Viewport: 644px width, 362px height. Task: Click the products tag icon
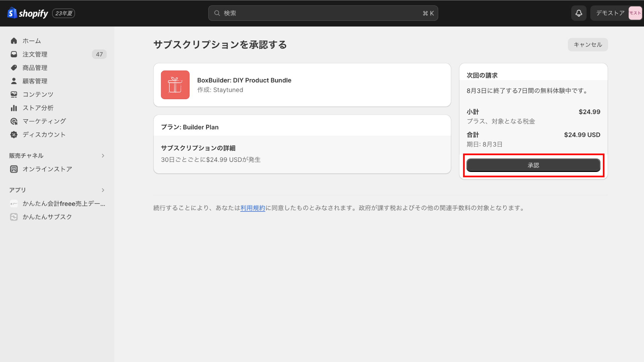click(x=14, y=68)
